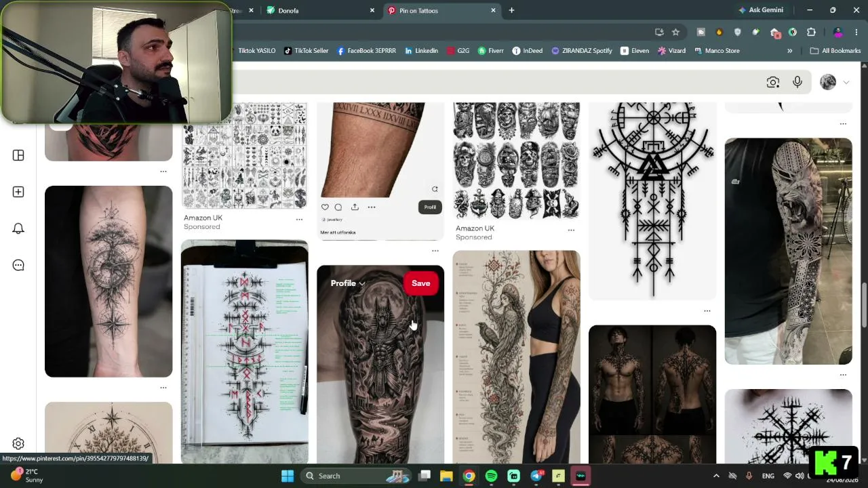Open the All Bookmarks folder

tap(835, 51)
